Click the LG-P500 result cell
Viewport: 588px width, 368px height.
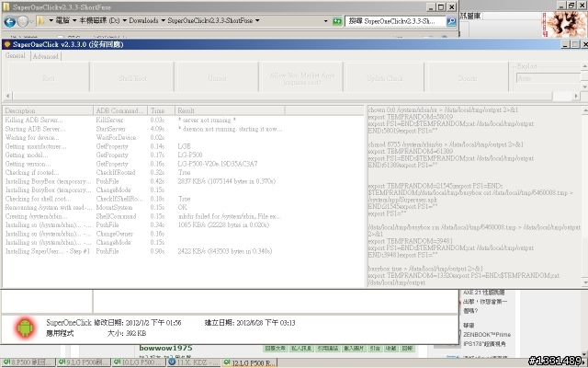click(x=190, y=155)
